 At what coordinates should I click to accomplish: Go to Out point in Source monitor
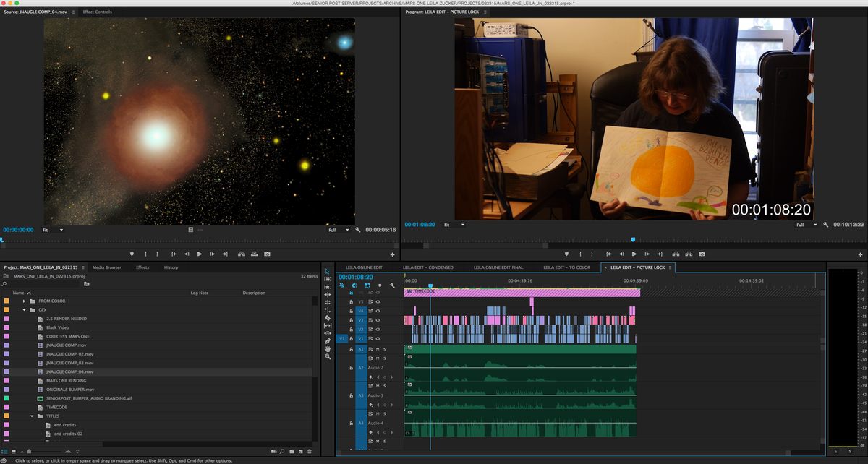[225, 254]
